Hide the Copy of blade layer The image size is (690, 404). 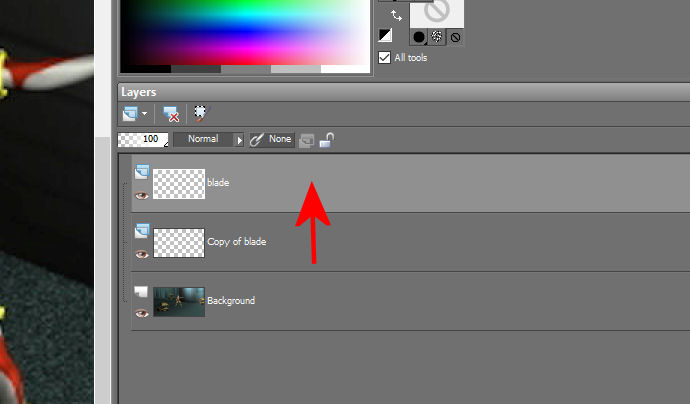[x=141, y=254]
